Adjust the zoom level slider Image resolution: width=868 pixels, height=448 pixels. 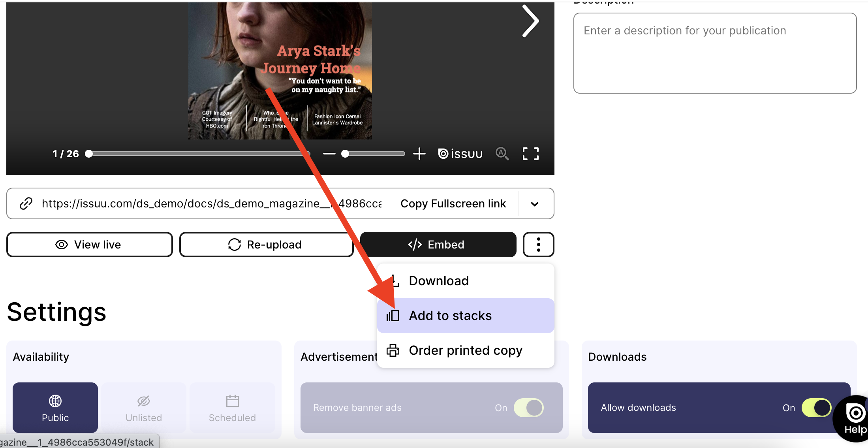373,154
